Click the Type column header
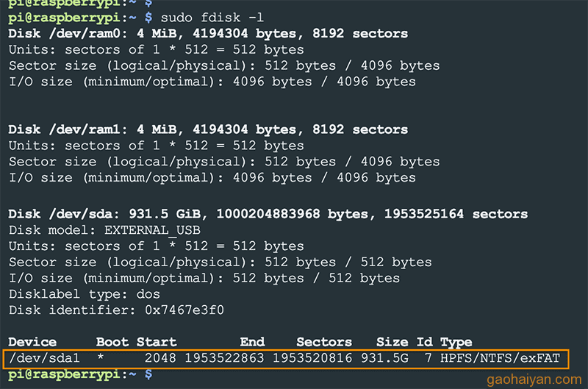Image resolution: width=588 pixels, height=389 pixels. pyautogui.click(x=456, y=343)
